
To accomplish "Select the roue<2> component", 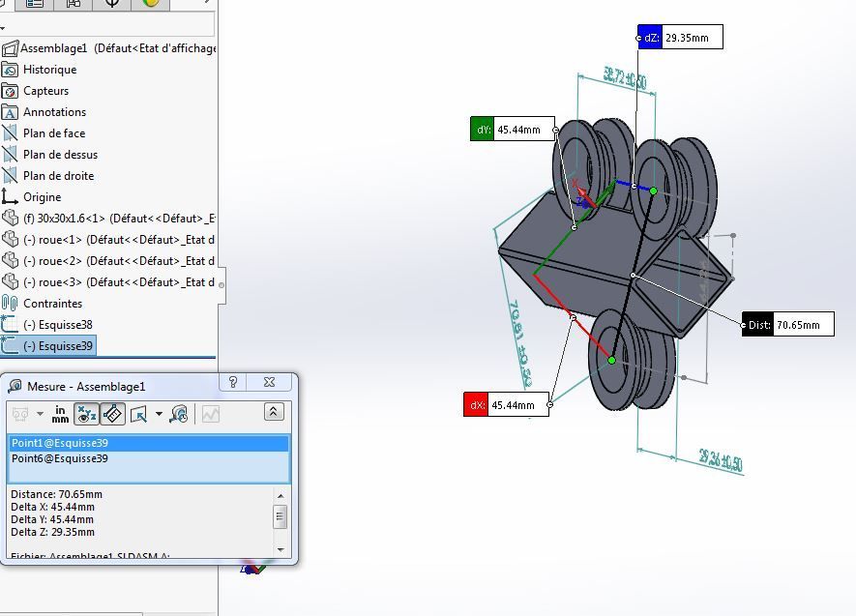I will point(119,261).
